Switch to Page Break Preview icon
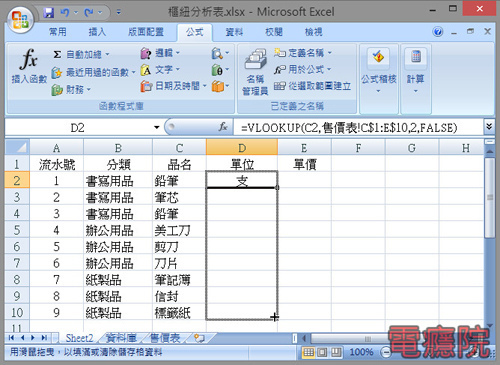This screenshot has width=500, height=365. (336, 352)
